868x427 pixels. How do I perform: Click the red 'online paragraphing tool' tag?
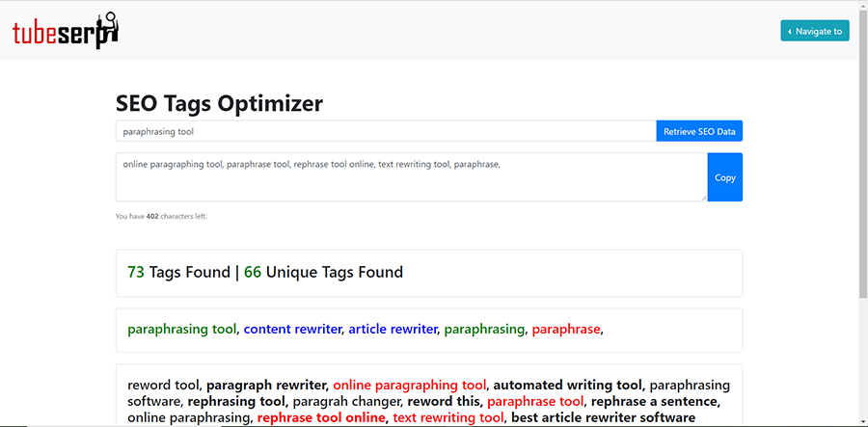(x=409, y=385)
